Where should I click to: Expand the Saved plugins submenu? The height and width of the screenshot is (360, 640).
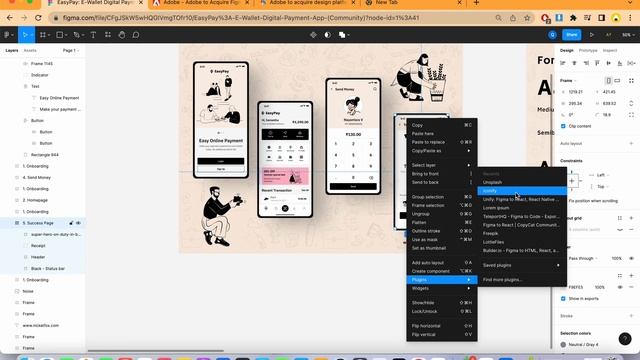tap(522, 265)
